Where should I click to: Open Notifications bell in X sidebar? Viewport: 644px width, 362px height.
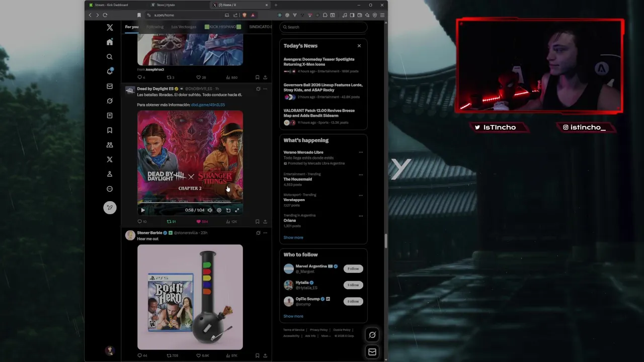click(110, 71)
